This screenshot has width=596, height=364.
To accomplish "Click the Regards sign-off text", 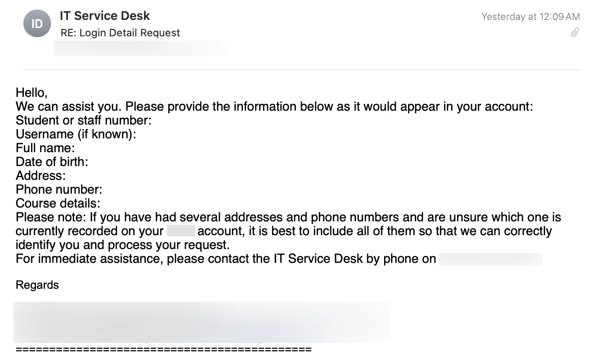I will [37, 285].
